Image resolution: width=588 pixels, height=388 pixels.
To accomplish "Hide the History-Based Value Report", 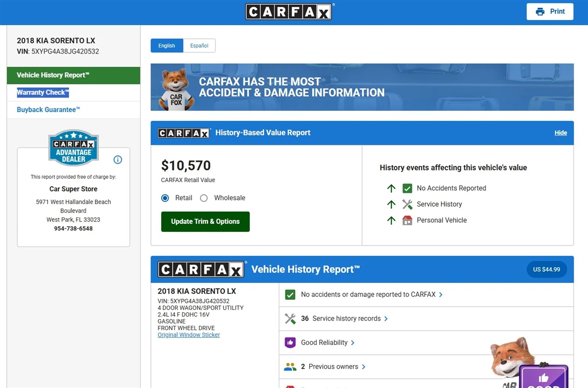I will click(x=560, y=133).
